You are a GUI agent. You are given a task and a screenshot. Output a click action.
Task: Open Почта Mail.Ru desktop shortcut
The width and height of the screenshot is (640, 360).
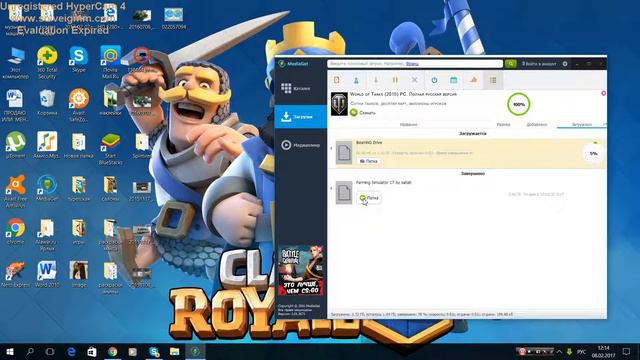110,63
